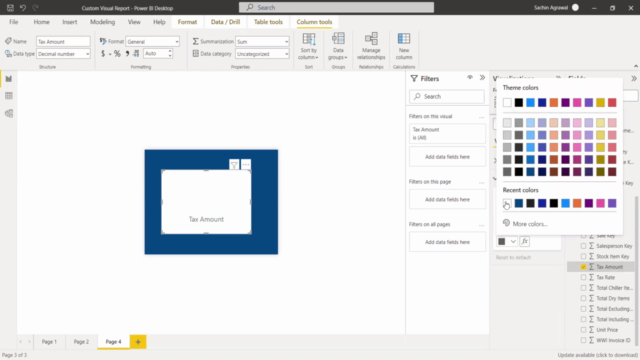Open the Data category Uncategorized dropdown
Image resolution: width=640 pixels, height=360 pixels.
(262, 54)
